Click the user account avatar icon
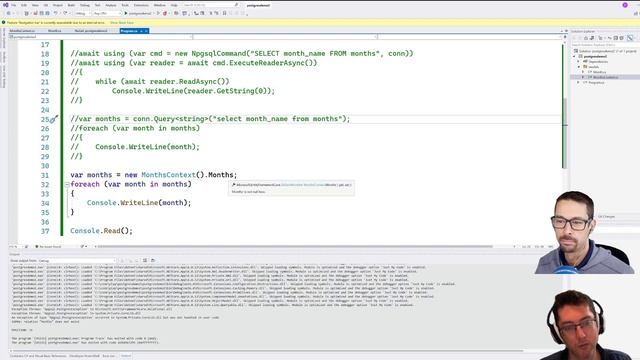The height and width of the screenshot is (360, 640). point(625,5)
